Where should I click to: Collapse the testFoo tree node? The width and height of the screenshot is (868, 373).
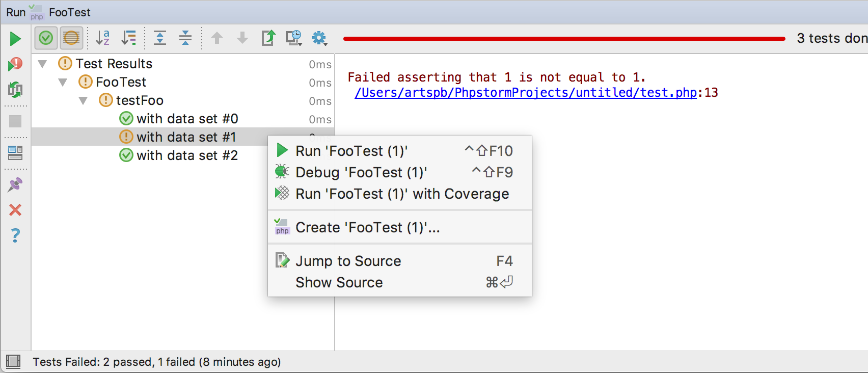(83, 100)
